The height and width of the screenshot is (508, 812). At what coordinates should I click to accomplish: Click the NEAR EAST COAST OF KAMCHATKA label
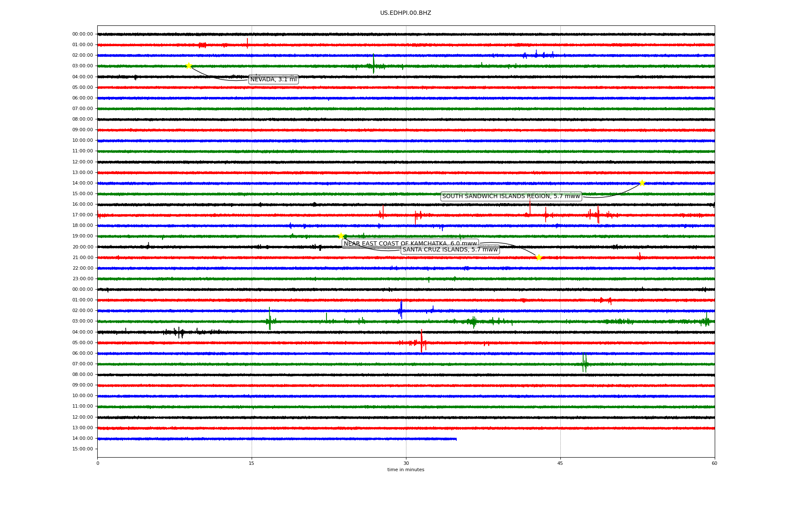(x=410, y=243)
